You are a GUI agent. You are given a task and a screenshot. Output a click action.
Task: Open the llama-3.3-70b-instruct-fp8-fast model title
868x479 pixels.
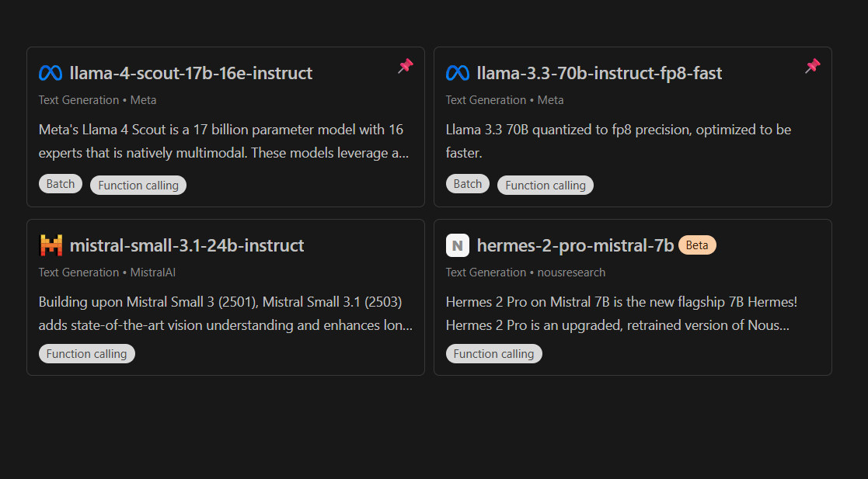(x=599, y=73)
